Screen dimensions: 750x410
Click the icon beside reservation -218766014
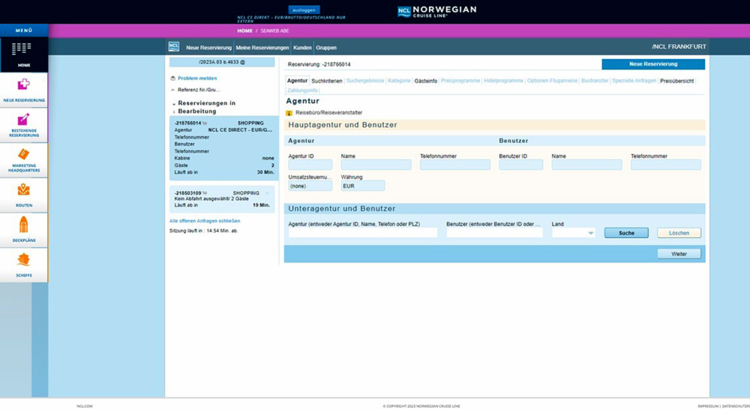(205, 123)
